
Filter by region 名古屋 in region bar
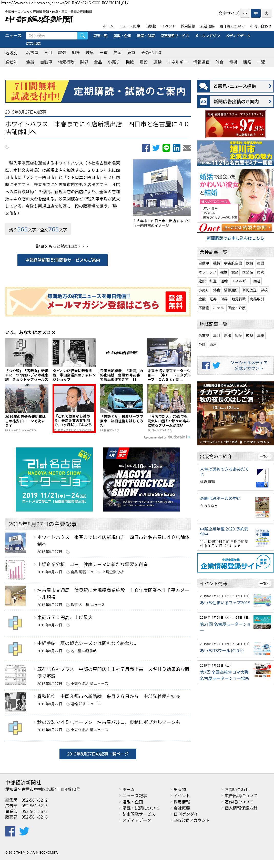tap(32, 53)
